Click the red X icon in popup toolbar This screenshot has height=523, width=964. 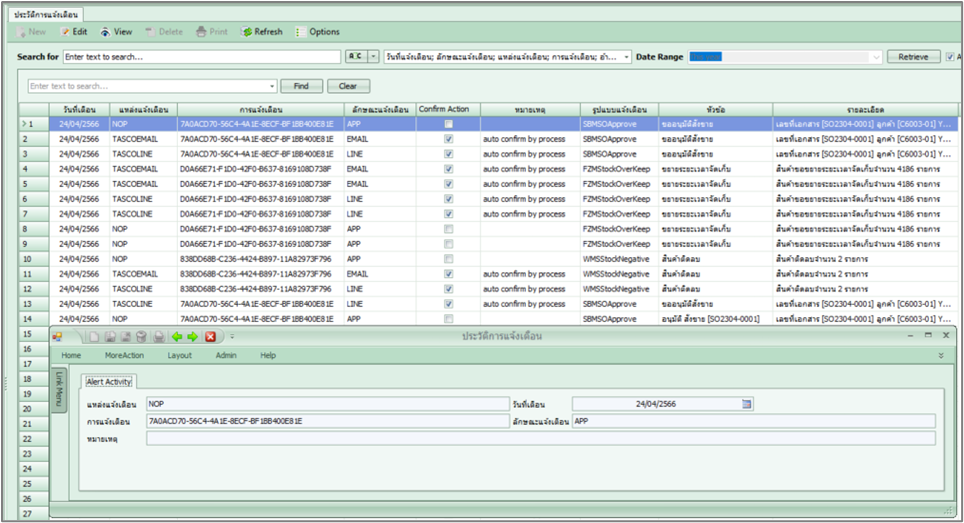pyautogui.click(x=211, y=337)
